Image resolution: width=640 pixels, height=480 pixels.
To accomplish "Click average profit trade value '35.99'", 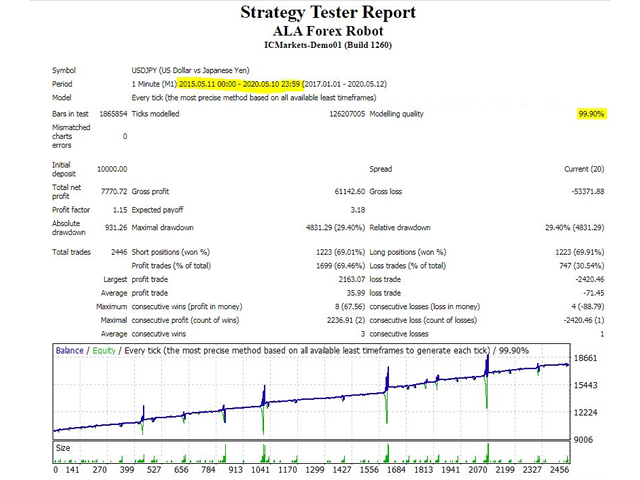I will 356,293.
